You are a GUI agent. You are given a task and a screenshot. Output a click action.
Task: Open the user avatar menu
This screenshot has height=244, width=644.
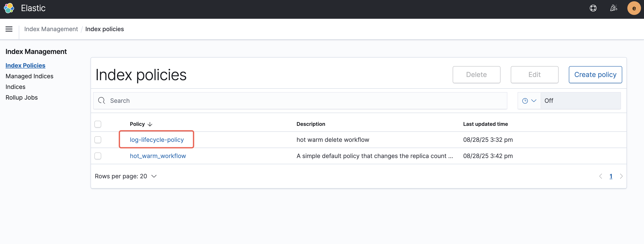[634, 8]
